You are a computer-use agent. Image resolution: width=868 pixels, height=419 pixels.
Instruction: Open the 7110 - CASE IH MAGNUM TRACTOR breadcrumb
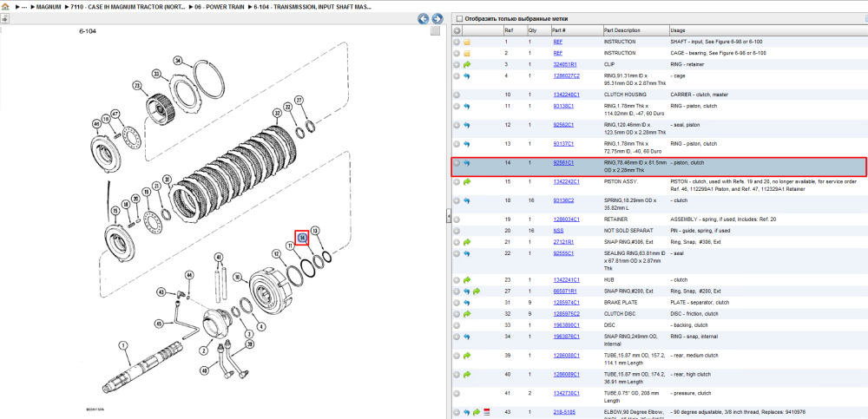(128, 7)
